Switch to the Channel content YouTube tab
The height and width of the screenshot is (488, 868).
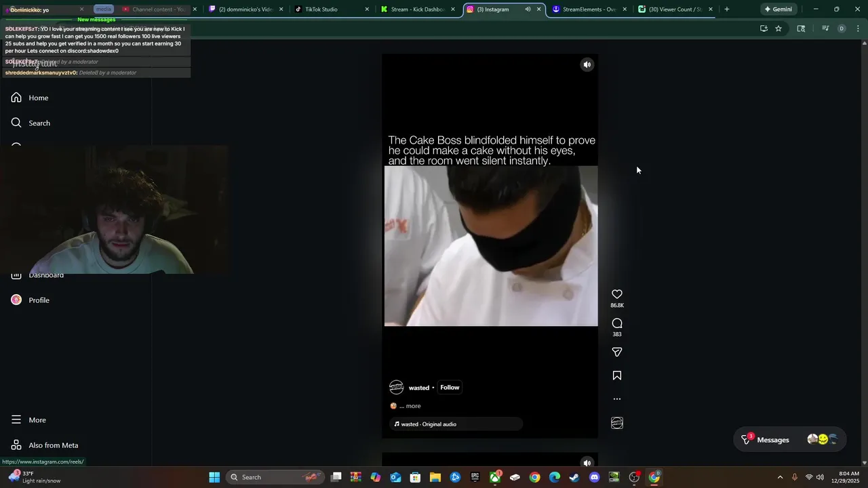point(159,9)
